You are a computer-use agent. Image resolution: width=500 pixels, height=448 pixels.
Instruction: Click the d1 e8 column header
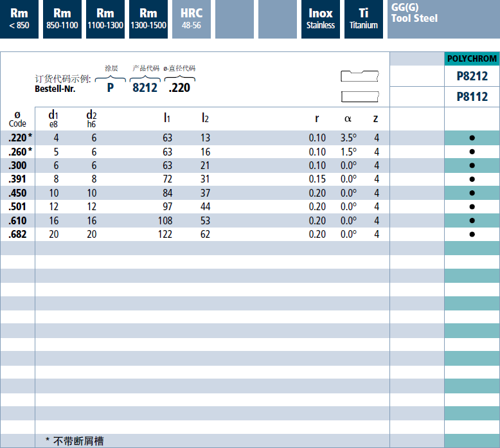click(x=53, y=119)
